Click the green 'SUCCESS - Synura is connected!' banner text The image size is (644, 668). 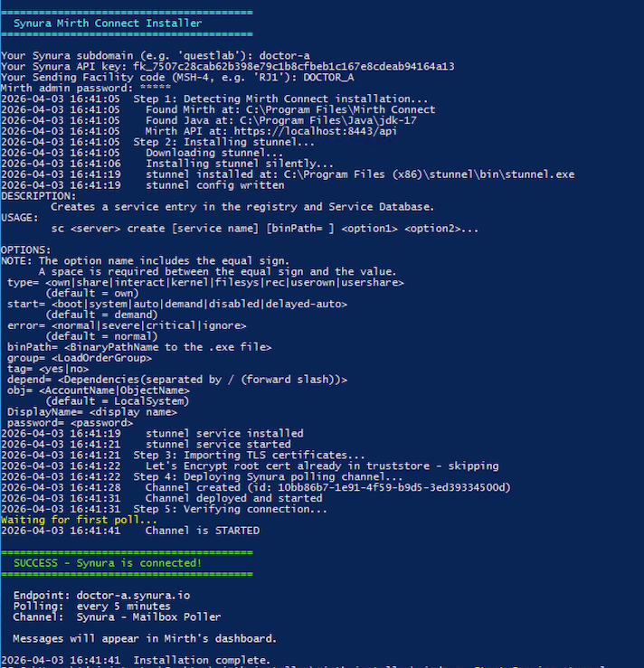[108, 563]
